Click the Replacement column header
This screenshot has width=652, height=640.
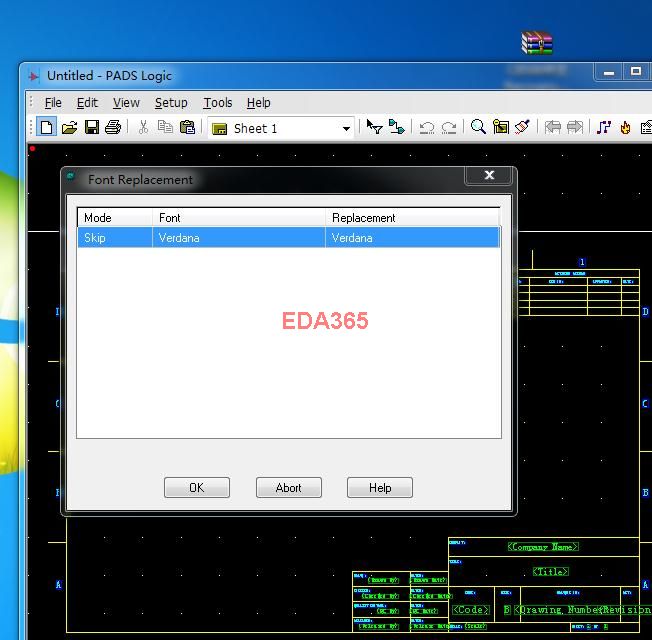412,217
